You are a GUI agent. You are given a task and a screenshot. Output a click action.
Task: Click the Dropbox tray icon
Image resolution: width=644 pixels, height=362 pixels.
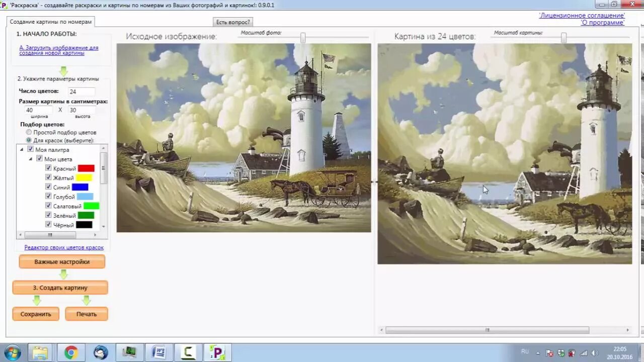(x=561, y=353)
